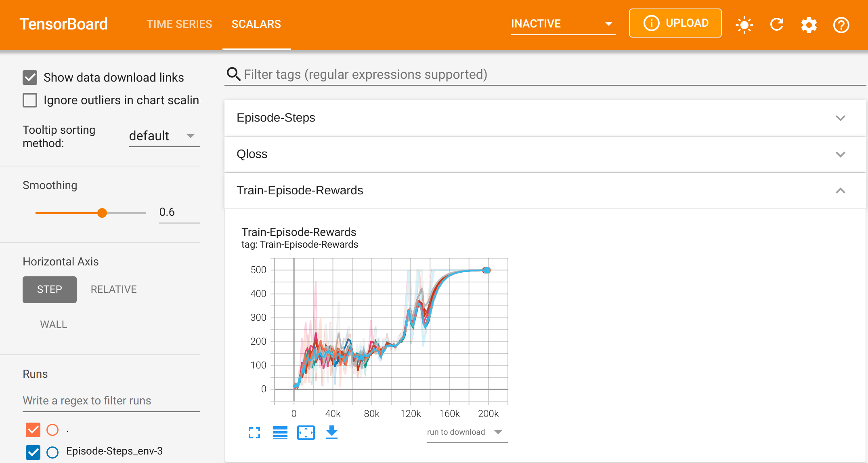Click the UPLOAD button
The image size is (868, 463).
pos(675,23)
